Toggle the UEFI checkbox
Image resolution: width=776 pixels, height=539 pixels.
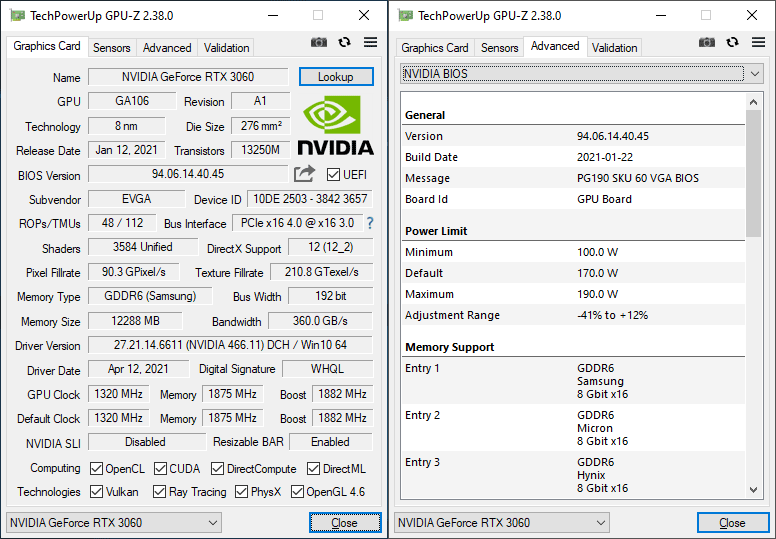coord(334,175)
